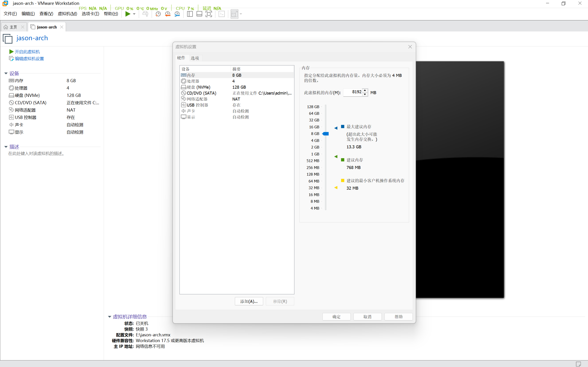Image resolution: width=588 pixels, height=367 pixels.
Task: Take a snapshot using clock-plus icon
Action: click(x=158, y=14)
